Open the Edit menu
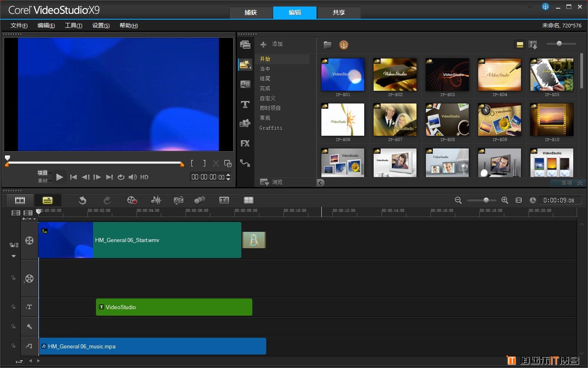 pos(46,25)
